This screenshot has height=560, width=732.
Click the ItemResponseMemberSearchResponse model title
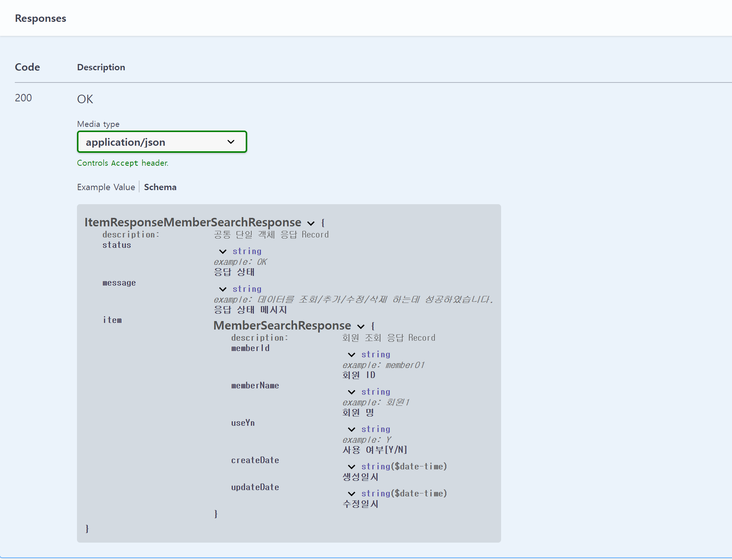coord(192,222)
